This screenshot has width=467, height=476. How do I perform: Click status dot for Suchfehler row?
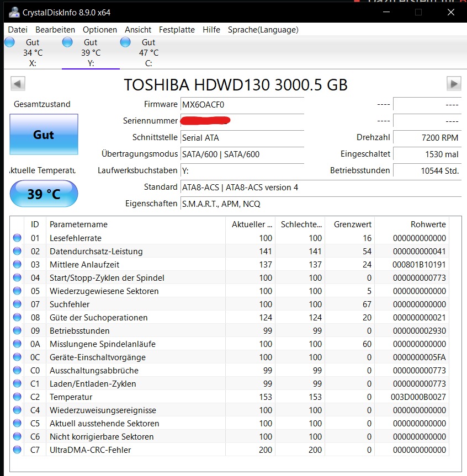click(x=17, y=304)
